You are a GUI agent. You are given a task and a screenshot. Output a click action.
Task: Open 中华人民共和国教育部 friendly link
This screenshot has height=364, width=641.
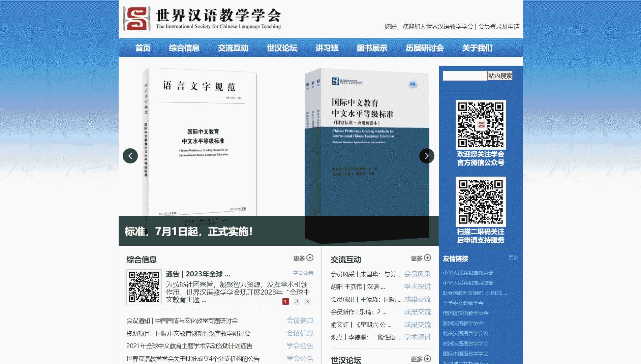point(468,273)
